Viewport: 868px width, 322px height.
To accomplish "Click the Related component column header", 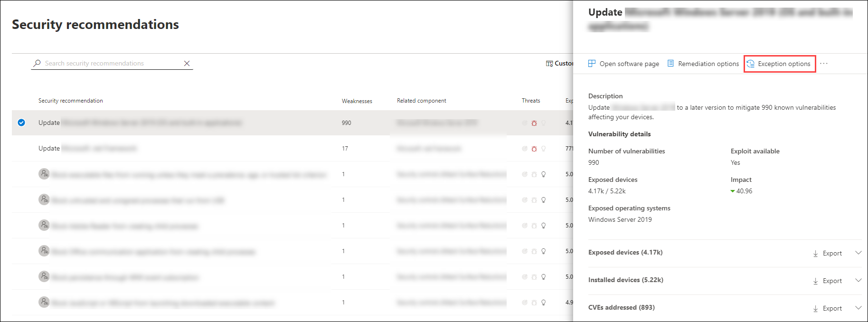I will (421, 101).
